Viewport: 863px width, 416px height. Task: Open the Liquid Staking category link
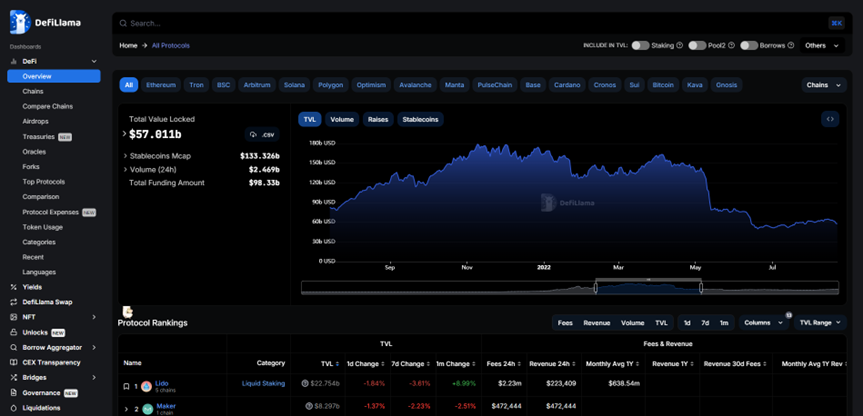click(264, 384)
